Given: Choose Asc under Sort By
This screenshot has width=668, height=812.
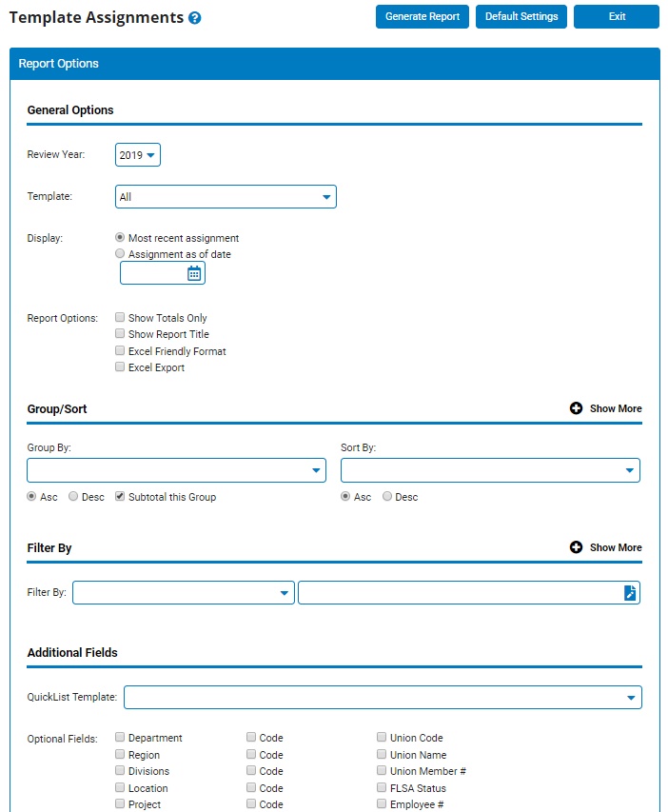Looking at the screenshot, I should click(345, 496).
